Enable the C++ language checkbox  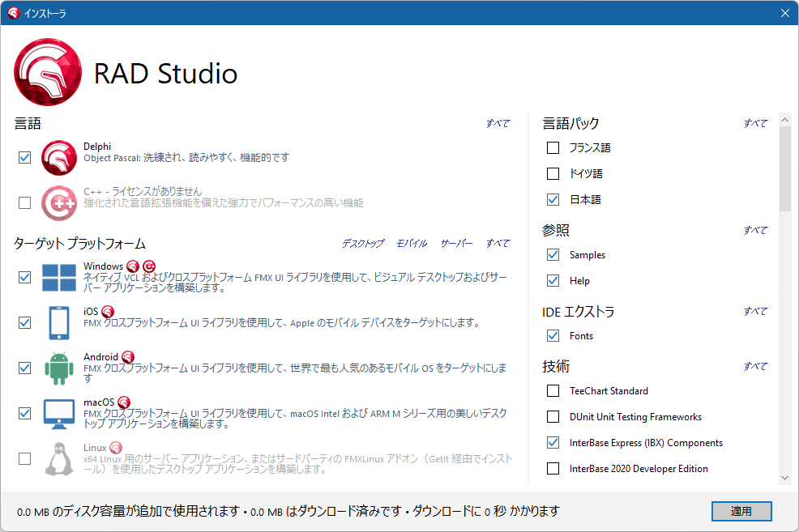click(x=24, y=202)
